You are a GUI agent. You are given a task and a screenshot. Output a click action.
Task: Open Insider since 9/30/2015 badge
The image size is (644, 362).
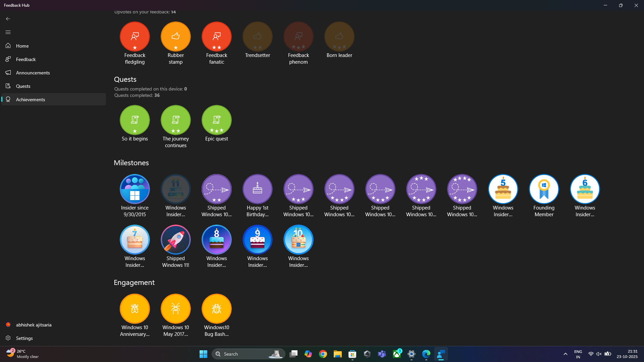[135, 189]
